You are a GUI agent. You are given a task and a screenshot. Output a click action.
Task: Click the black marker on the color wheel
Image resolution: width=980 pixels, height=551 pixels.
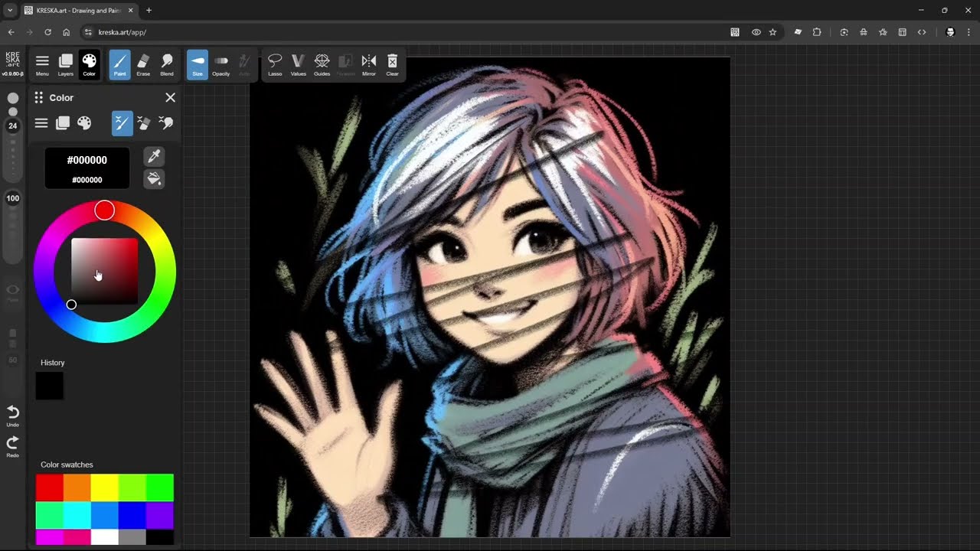coord(71,305)
